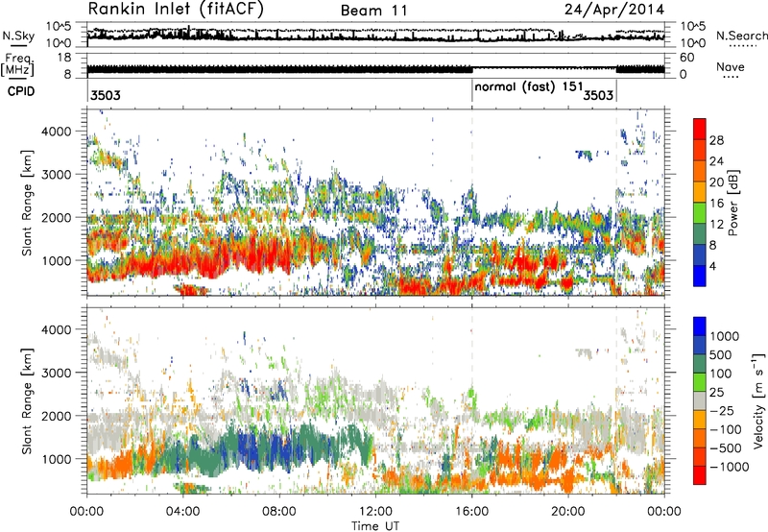768x532 pixels.
Task: Click the 'normal (fast) 151' CPID text
Action: [529, 87]
